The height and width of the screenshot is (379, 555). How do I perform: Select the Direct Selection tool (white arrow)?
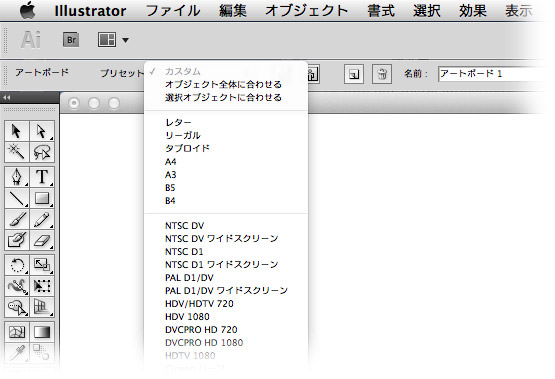coord(42,131)
